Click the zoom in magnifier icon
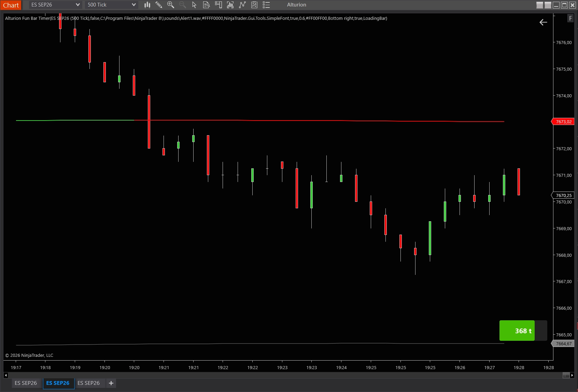Image resolution: width=578 pixels, height=392 pixels. 171,5
